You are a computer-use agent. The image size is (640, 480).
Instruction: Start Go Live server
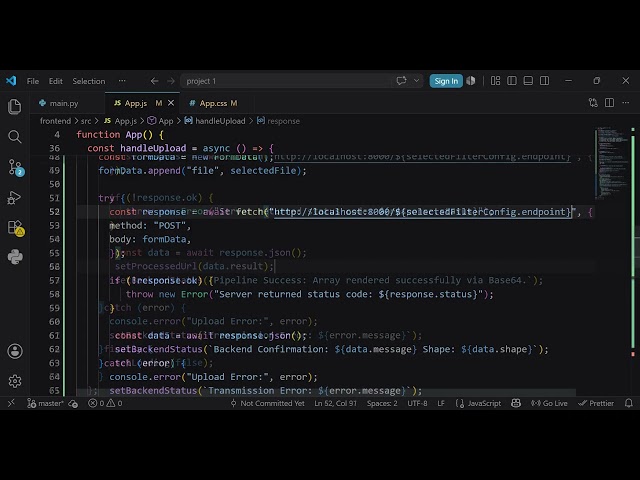pos(549,403)
